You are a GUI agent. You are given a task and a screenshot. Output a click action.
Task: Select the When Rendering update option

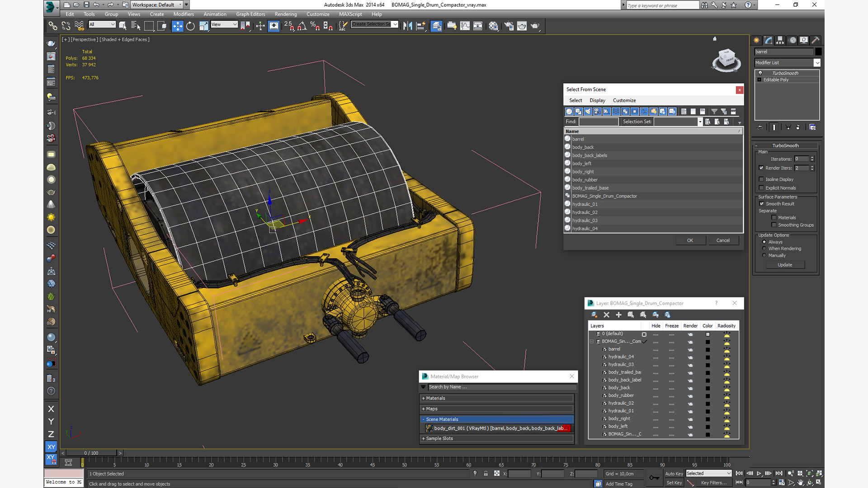click(764, 249)
